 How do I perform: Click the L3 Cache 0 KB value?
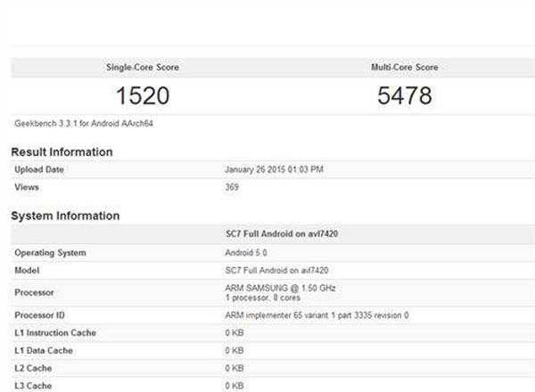click(x=235, y=386)
